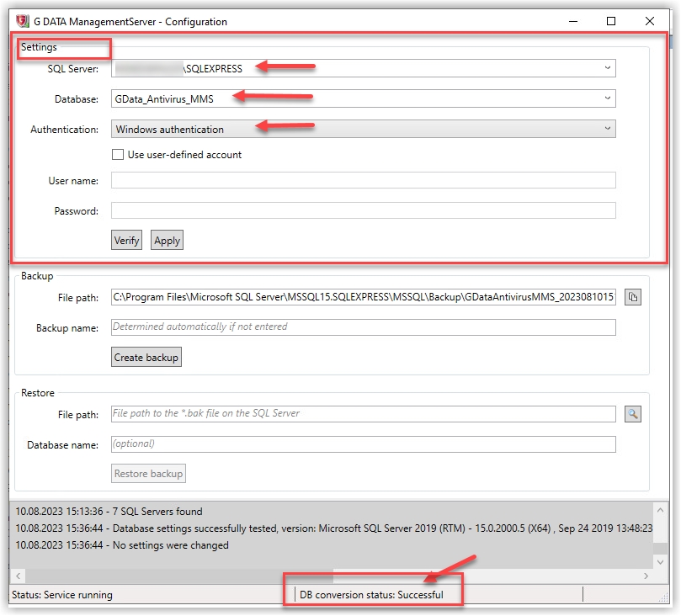Focus the User name input field
The width and height of the screenshot is (681, 616).
[363, 180]
